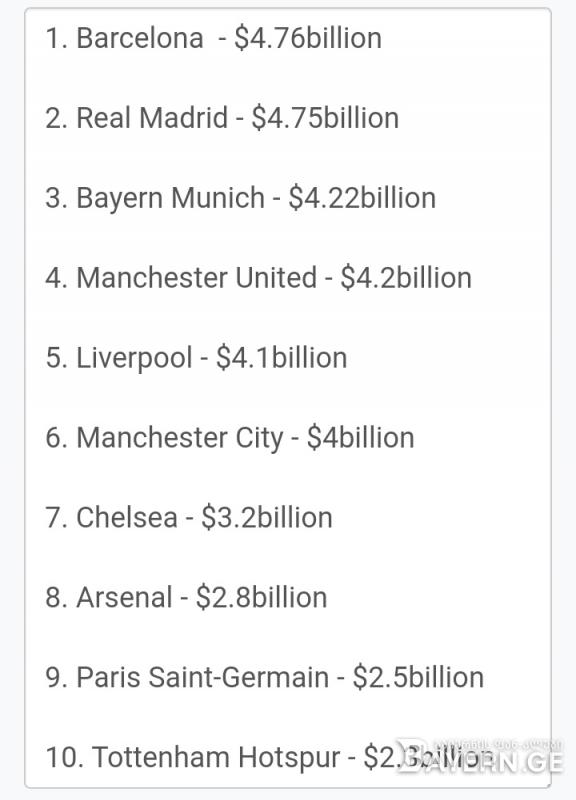Click the Paris Saint-Germain $2.5billion line
This screenshot has width=576, height=800.
264,678
